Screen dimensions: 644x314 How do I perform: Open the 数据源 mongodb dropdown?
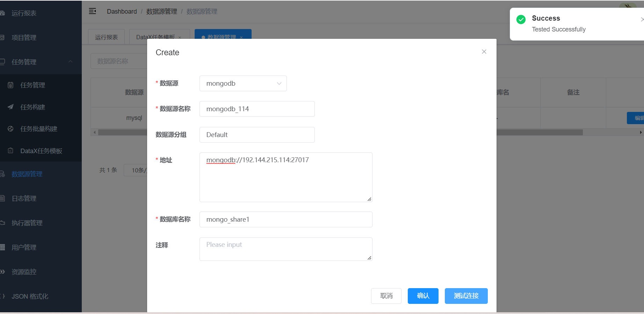pos(243,84)
